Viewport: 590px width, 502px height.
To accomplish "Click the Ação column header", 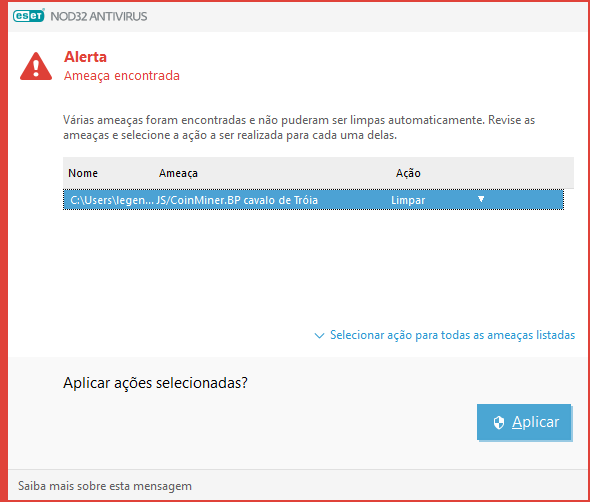I will tap(408, 173).
